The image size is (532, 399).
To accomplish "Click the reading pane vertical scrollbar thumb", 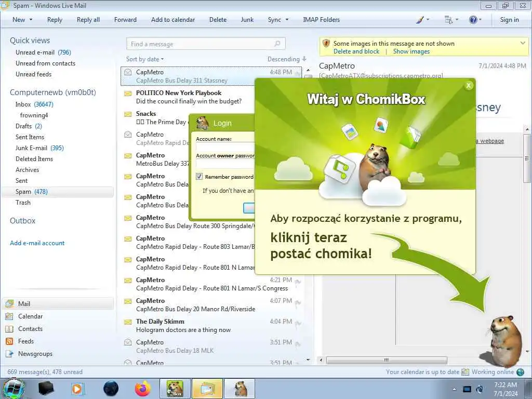I will (527, 158).
